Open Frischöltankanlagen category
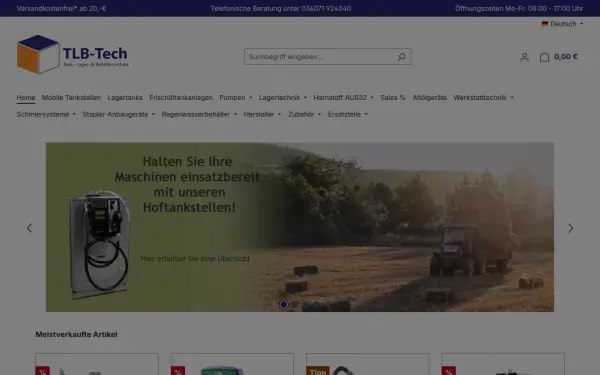The width and height of the screenshot is (600, 375). tap(181, 98)
